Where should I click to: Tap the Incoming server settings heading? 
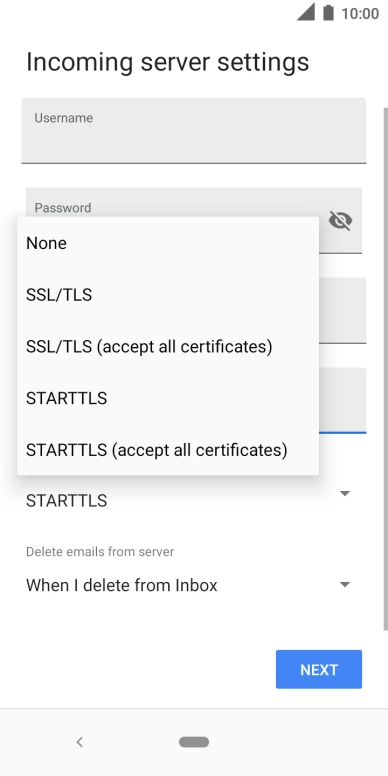point(168,62)
